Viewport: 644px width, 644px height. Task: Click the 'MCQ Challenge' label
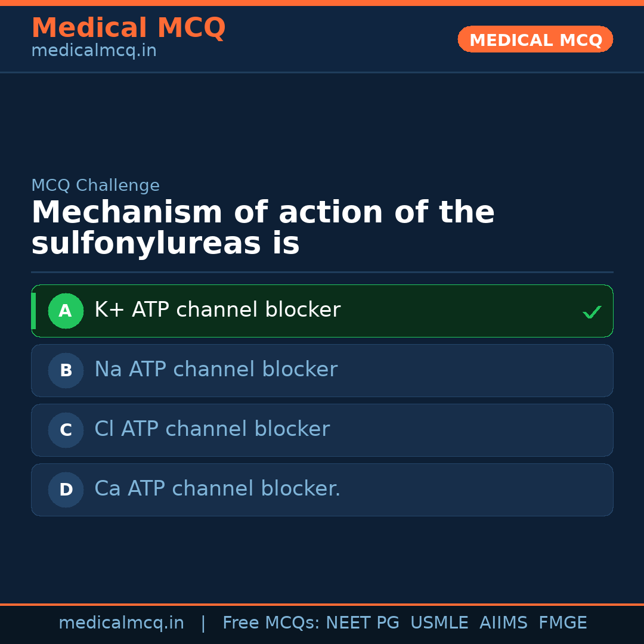pyautogui.click(x=95, y=185)
